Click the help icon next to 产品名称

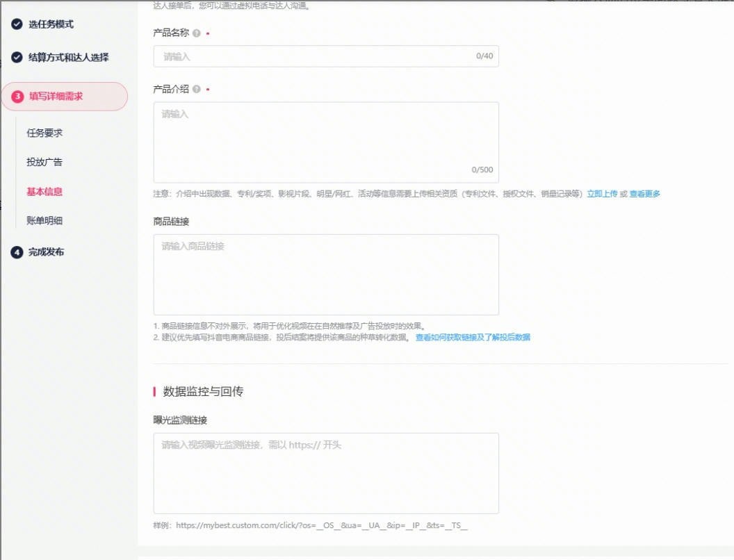tap(197, 33)
